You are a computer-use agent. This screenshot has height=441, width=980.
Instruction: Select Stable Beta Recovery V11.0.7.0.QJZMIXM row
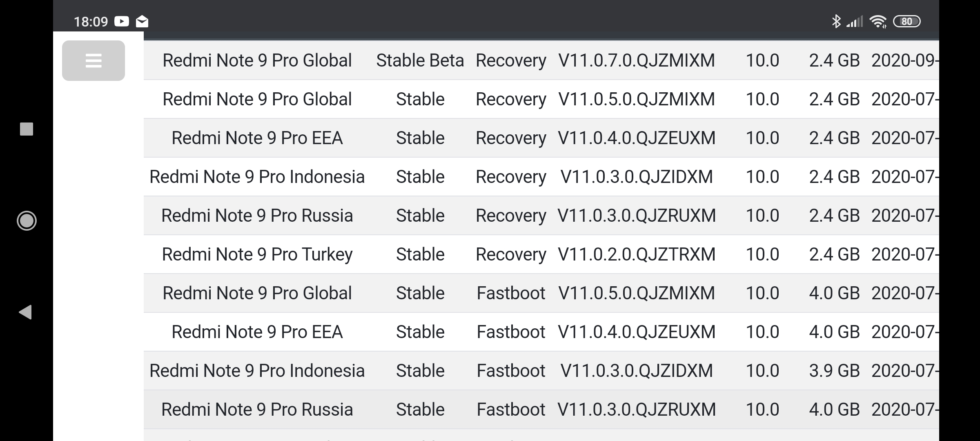click(x=541, y=60)
